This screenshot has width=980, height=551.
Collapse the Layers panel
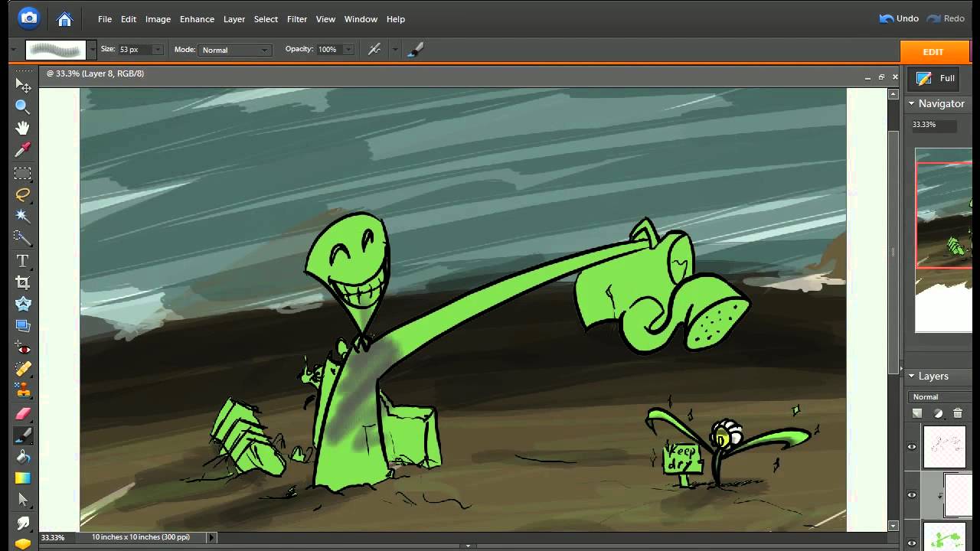click(x=912, y=376)
